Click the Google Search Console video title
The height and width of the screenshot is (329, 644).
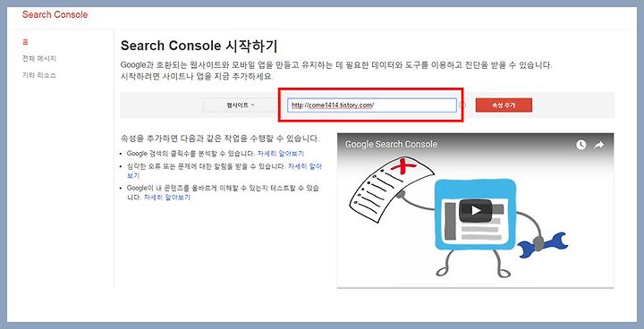click(x=391, y=145)
